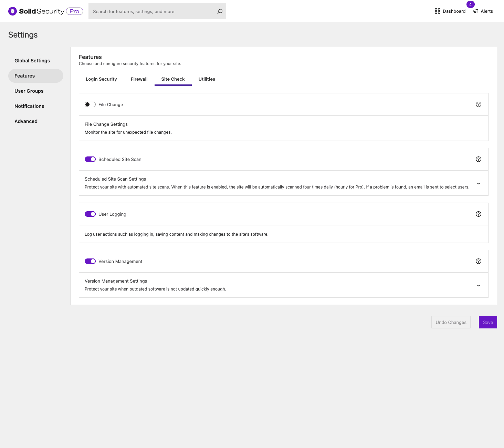The height and width of the screenshot is (448, 504).
Task: Open Global Settings in the sidebar
Action: 36,61
